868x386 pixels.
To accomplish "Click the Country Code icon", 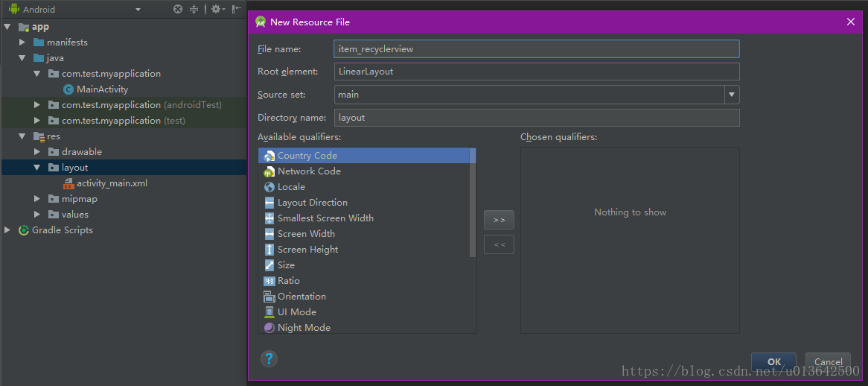I will [x=269, y=156].
